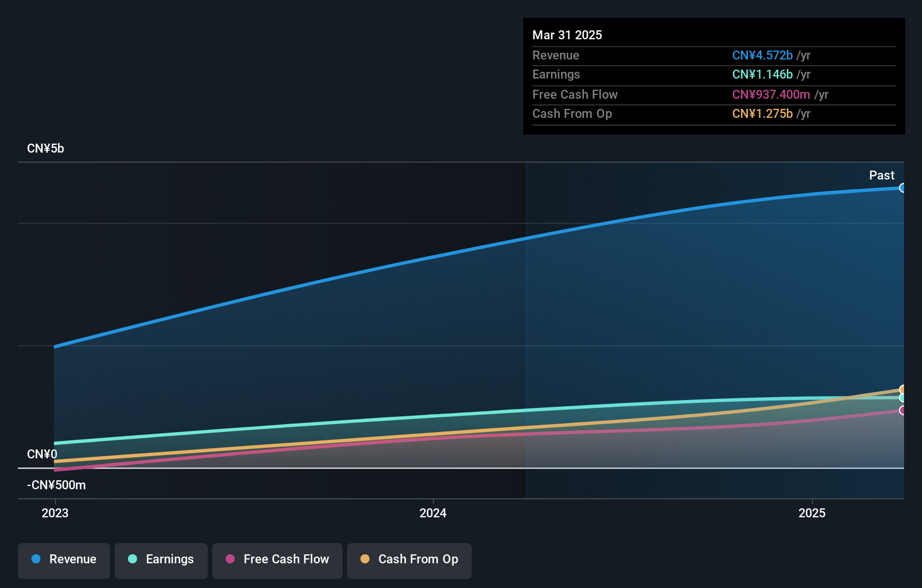Select the 2025 x-axis label

click(x=812, y=513)
